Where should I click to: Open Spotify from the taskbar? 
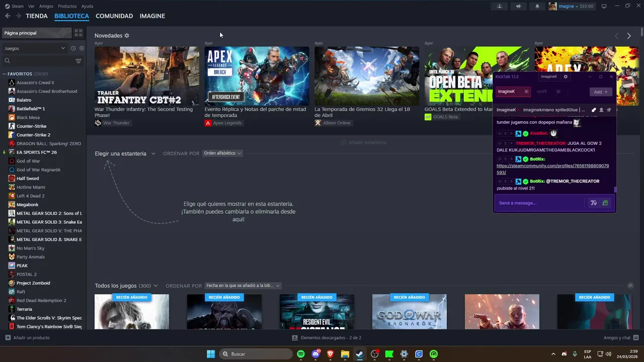click(301, 354)
